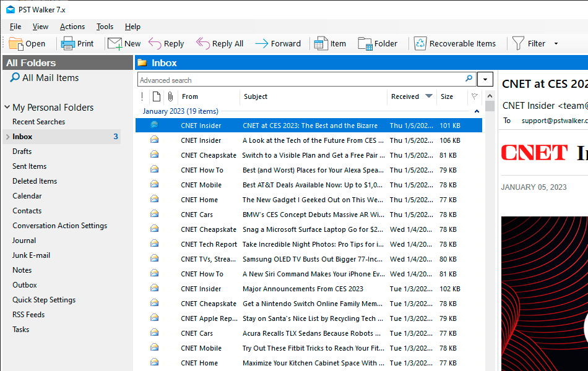
Task: Sort by Size column header
Action: (x=447, y=96)
